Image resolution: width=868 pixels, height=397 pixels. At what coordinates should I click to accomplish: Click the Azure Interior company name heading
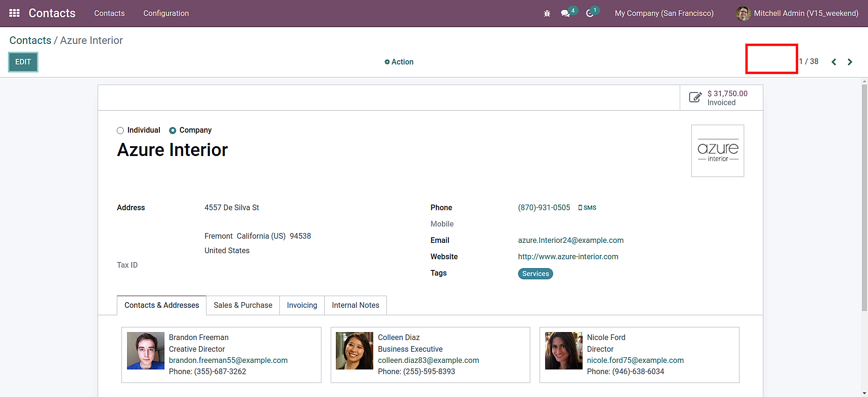pyautogui.click(x=172, y=150)
